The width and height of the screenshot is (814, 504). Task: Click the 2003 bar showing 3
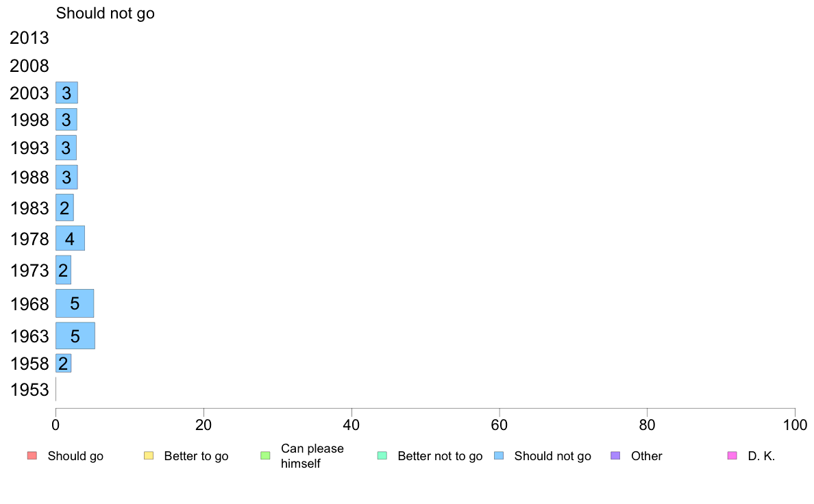(x=66, y=92)
